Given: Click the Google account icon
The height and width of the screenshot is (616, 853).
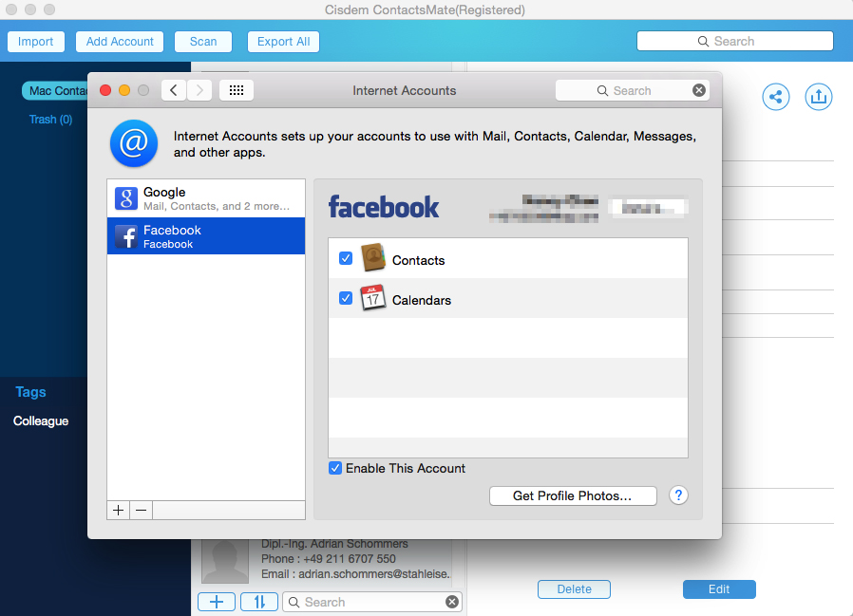Looking at the screenshot, I should [126, 198].
